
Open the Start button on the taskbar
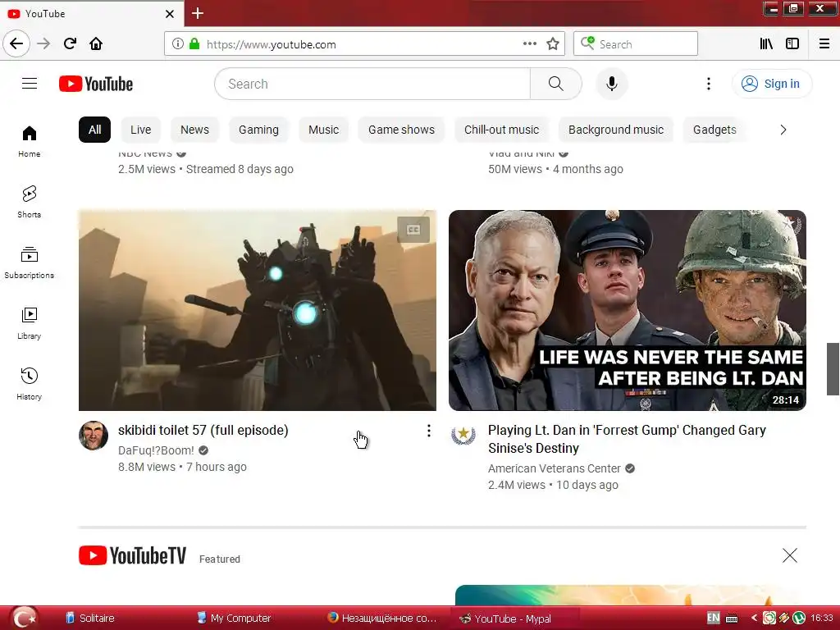[24, 618]
